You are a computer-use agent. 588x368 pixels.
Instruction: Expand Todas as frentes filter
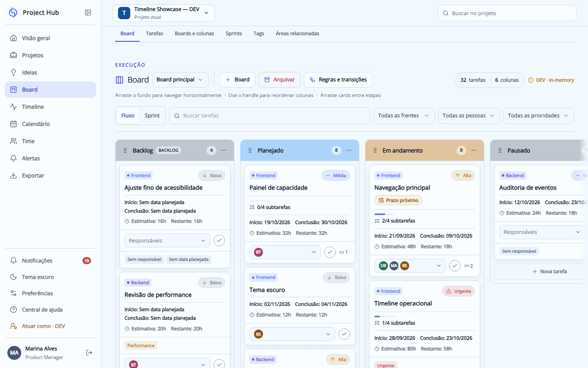click(403, 116)
